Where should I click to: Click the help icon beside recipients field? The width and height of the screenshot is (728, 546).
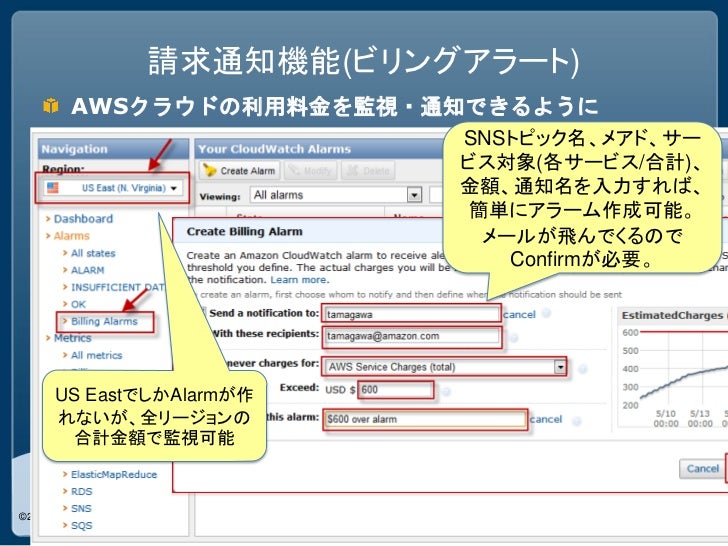click(514, 338)
